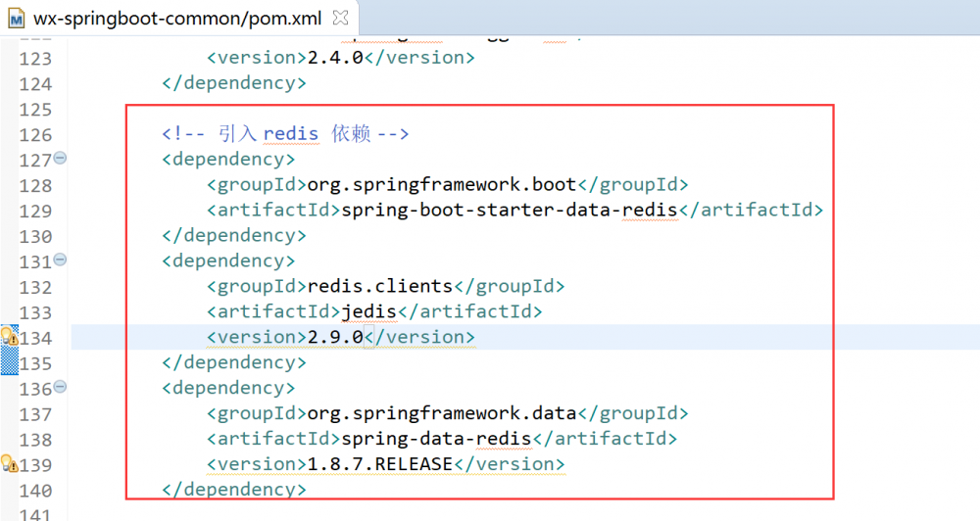Click groupId redis.clients text
This screenshot has height=521, width=980.
(x=380, y=286)
